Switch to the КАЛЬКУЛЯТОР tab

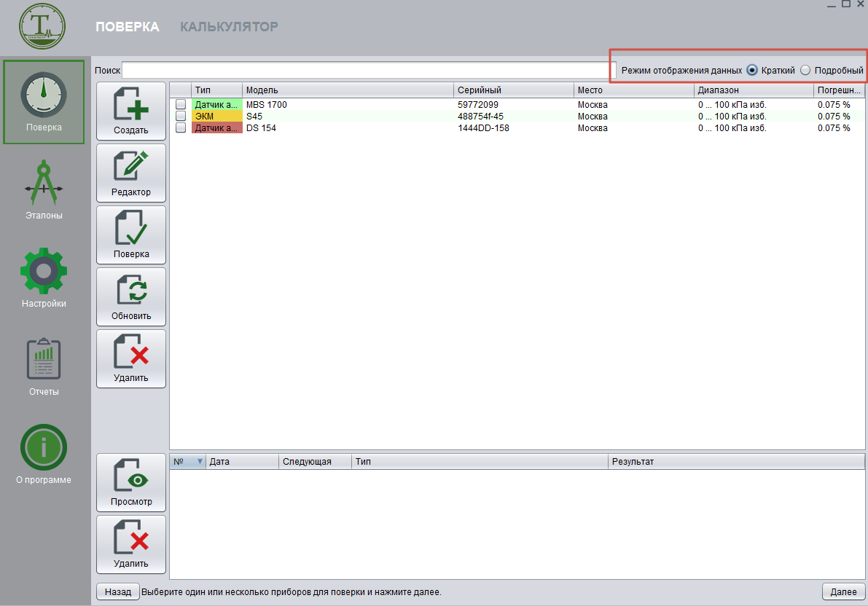pyautogui.click(x=229, y=27)
